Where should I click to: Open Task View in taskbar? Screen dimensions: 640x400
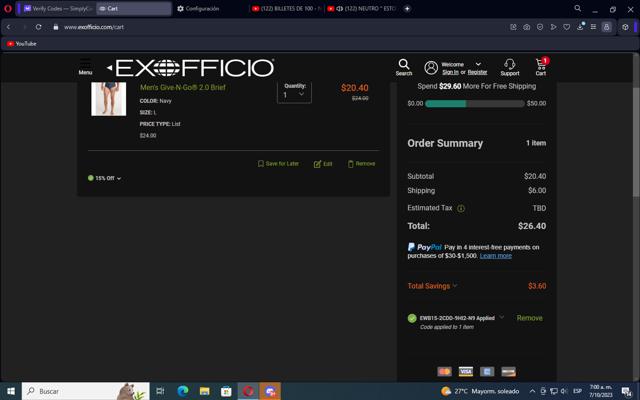pyautogui.click(x=160, y=391)
